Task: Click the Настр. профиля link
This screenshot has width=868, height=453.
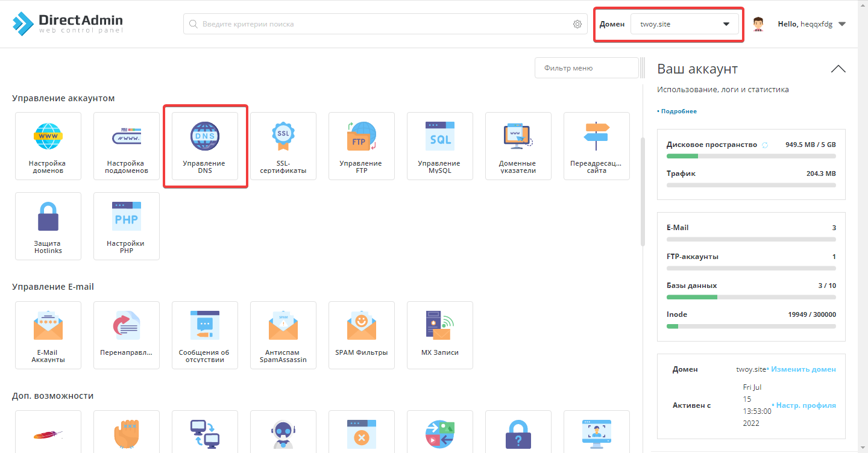Action: [x=806, y=405]
